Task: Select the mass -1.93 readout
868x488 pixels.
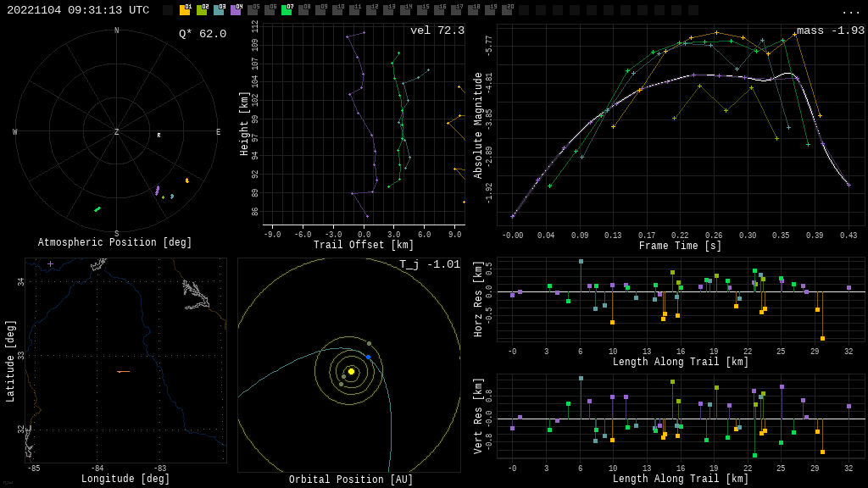Action: pos(831,30)
